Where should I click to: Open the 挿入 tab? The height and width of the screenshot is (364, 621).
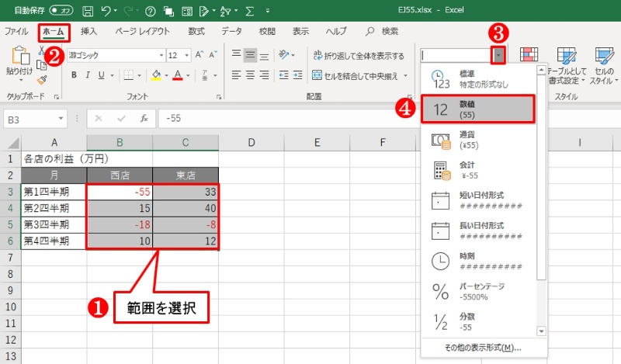tap(89, 32)
